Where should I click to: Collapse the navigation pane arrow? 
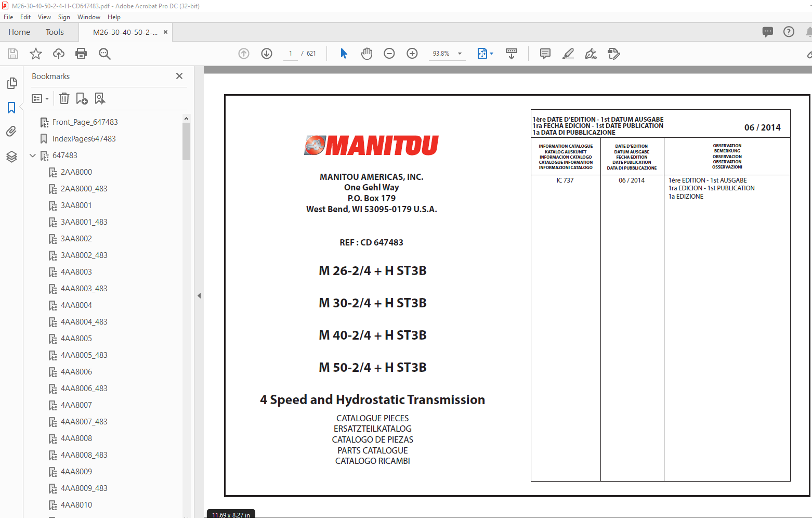pos(199,295)
